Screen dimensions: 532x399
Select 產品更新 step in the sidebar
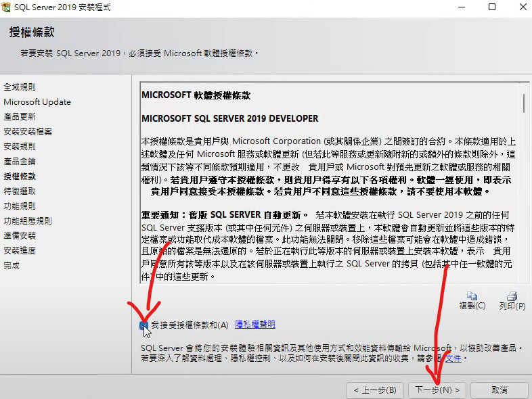point(20,117)
